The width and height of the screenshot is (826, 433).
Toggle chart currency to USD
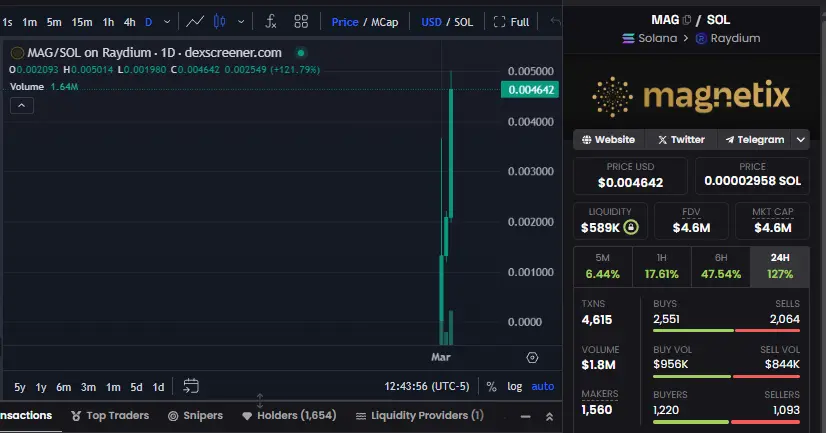pyautogui.click(x=431, y=22)
